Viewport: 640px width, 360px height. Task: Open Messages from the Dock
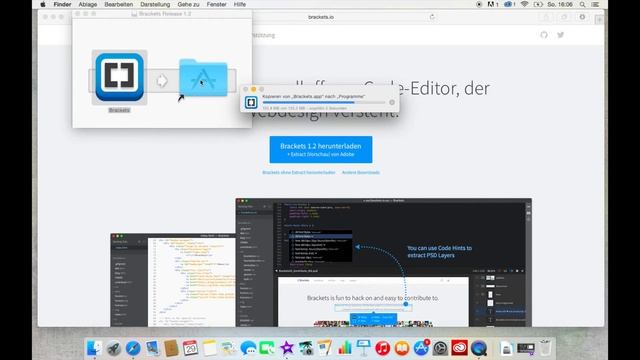coord(248,348)
